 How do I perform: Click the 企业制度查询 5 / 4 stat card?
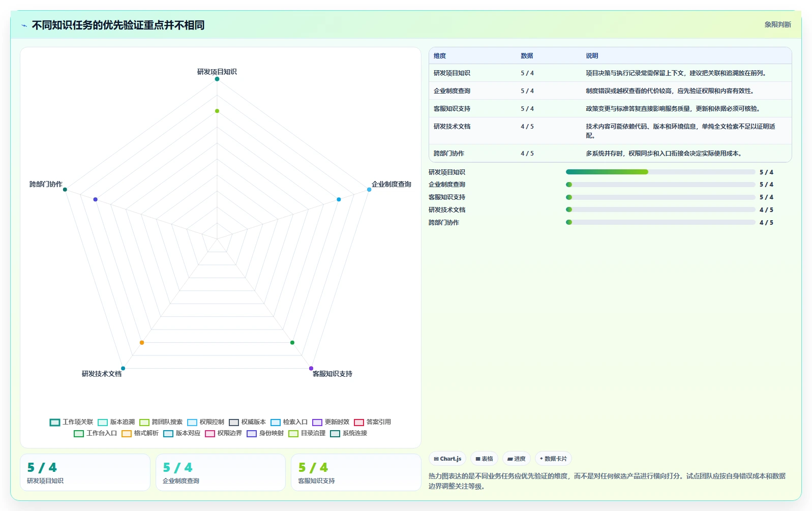[221, 472]
